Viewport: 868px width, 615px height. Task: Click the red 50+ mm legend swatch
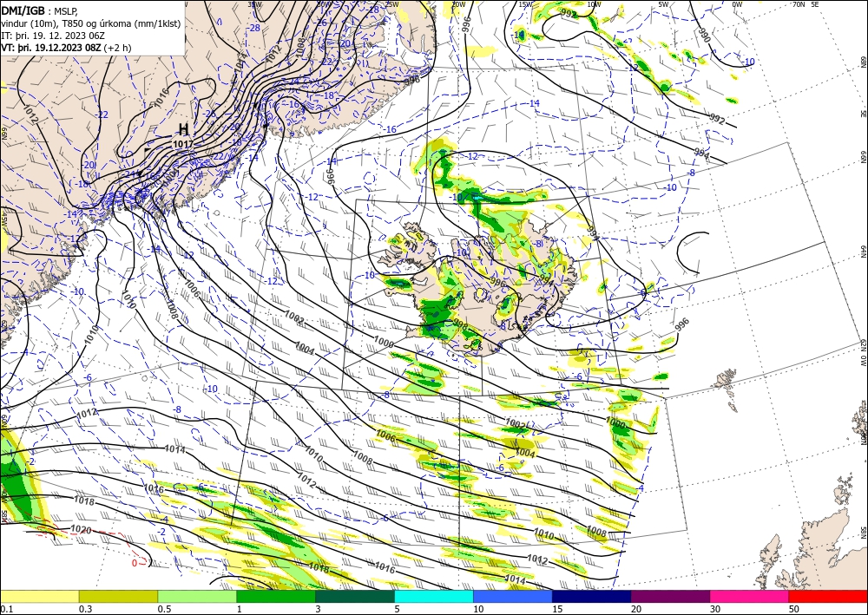(x=828, y=596)
